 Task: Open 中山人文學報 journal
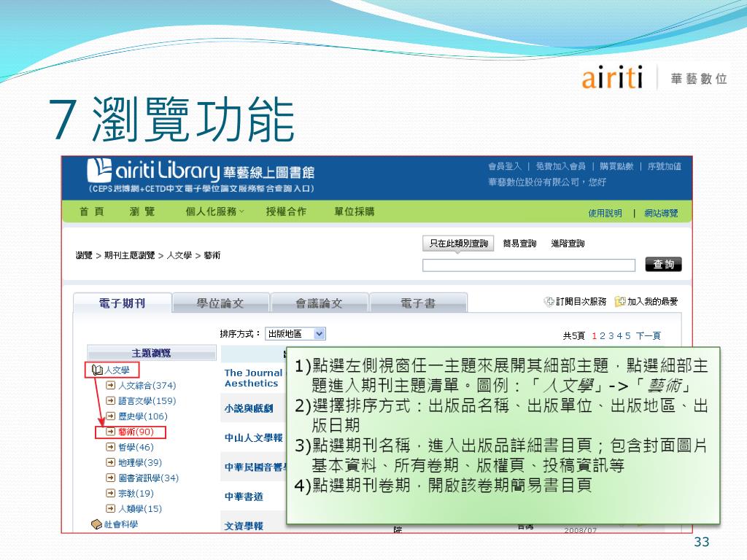253,437
